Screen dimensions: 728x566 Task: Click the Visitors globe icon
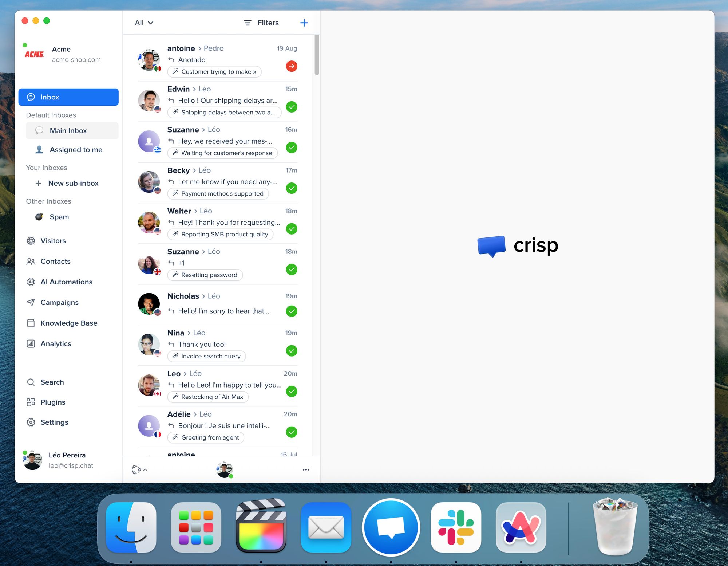point(31,241)
